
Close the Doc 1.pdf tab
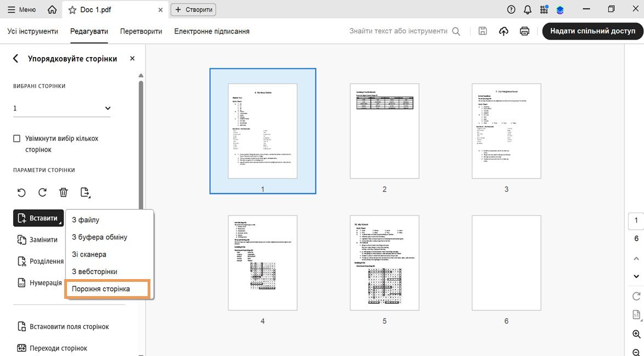click(x=161, y=10)
